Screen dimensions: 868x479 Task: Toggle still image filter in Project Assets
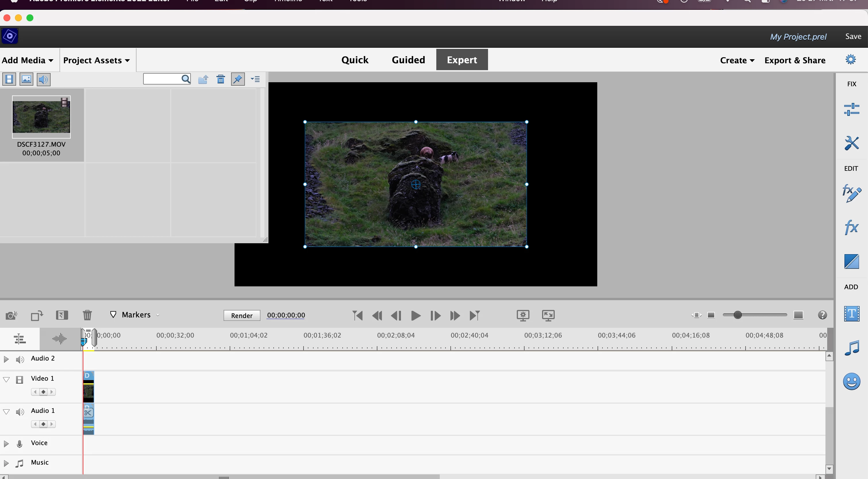click(x=26, y=79)
